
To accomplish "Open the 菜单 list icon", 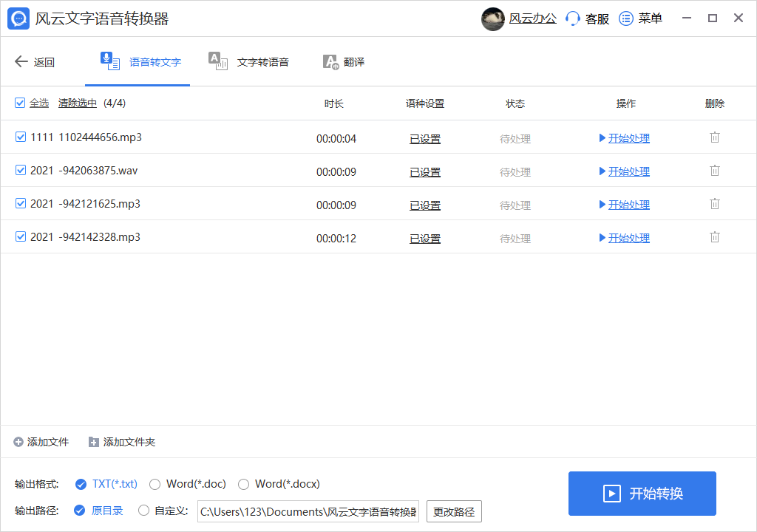I will (x=626, y=18).
